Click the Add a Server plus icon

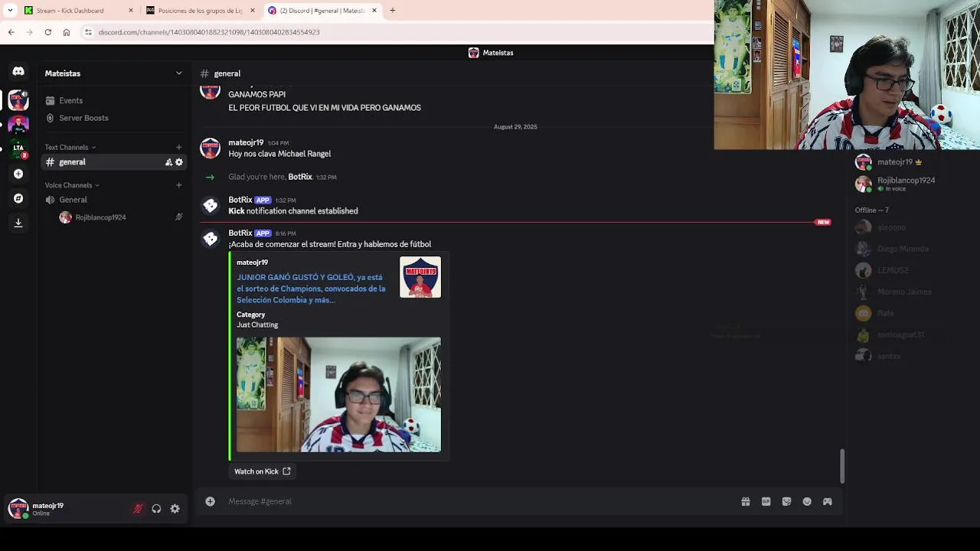coord(18,174)
